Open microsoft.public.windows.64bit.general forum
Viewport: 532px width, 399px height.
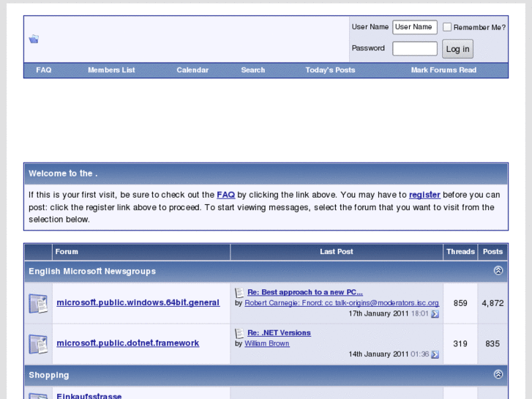tap(138, 302)
